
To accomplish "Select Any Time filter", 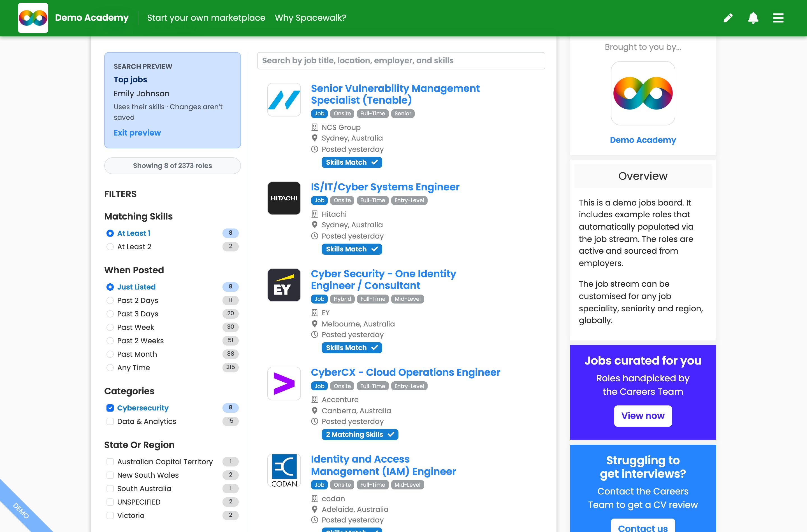I will coord(110,367).
